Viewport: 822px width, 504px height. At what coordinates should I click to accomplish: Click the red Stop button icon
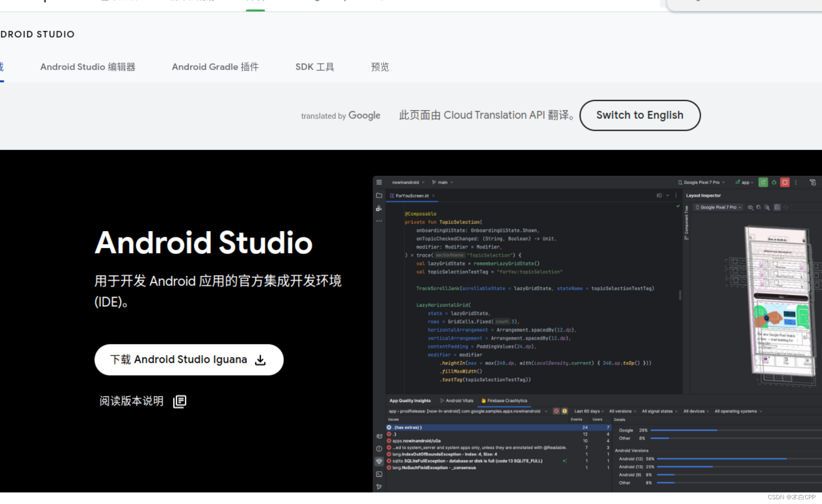pyautogui.click(x=785, y=182)
